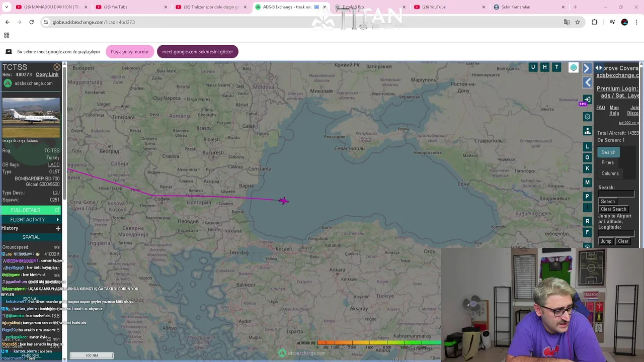This screenshot has height=362, width=644.
Task: Open the aircraft photo thumbnail
Action: (x=31, y=117)
